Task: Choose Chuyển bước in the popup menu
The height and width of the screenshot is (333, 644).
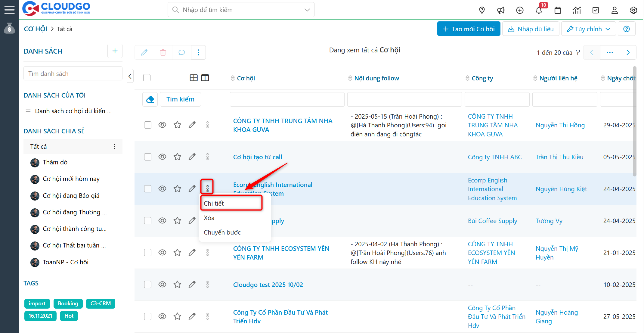Action: (x=222, y=232)
